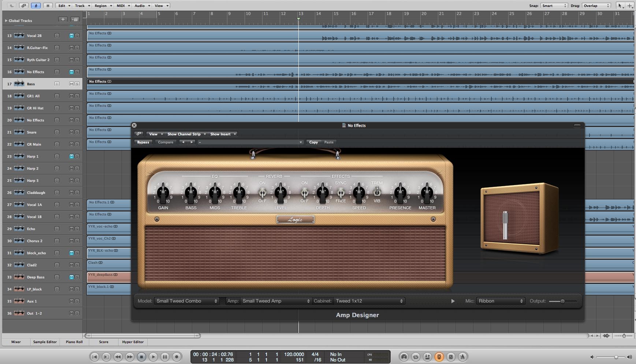Viewport: 636px width, 364px height.
Task: Click the Catch playhead running-man button
Action: click(36, 5)
